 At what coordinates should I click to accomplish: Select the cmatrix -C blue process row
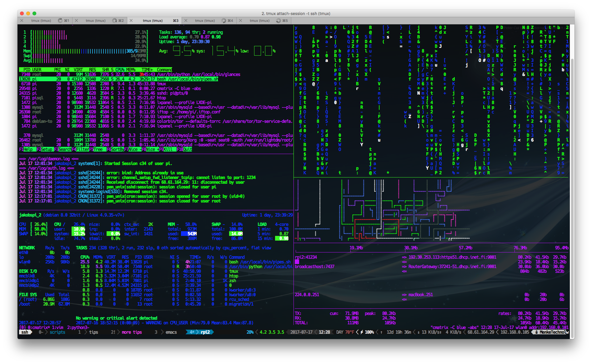[x=110, y=88]
